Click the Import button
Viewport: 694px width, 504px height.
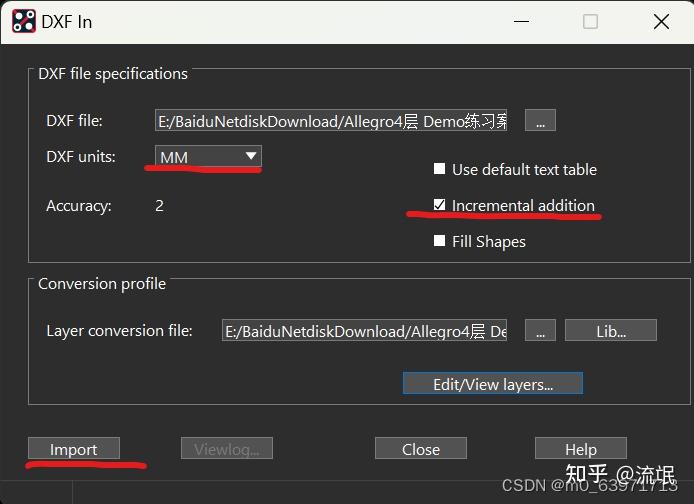click(x=74, y=449)
